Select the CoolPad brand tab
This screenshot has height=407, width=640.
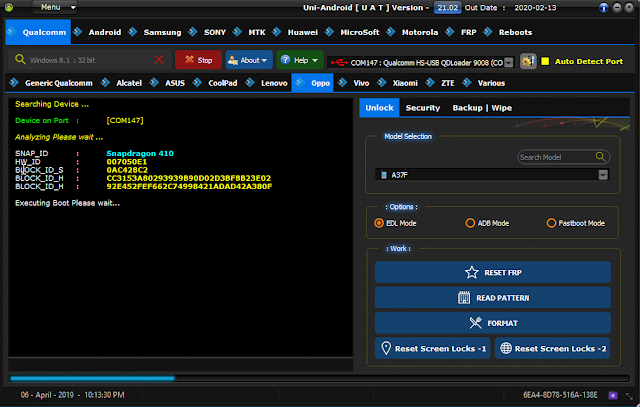tap(222, 83)
